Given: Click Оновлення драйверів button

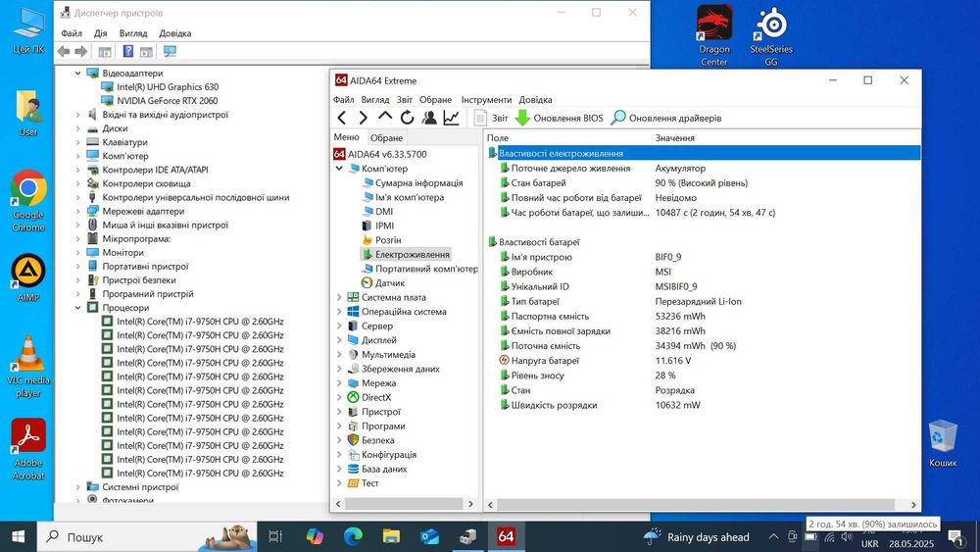Looking at the screenshot, I should pos(666,118).
